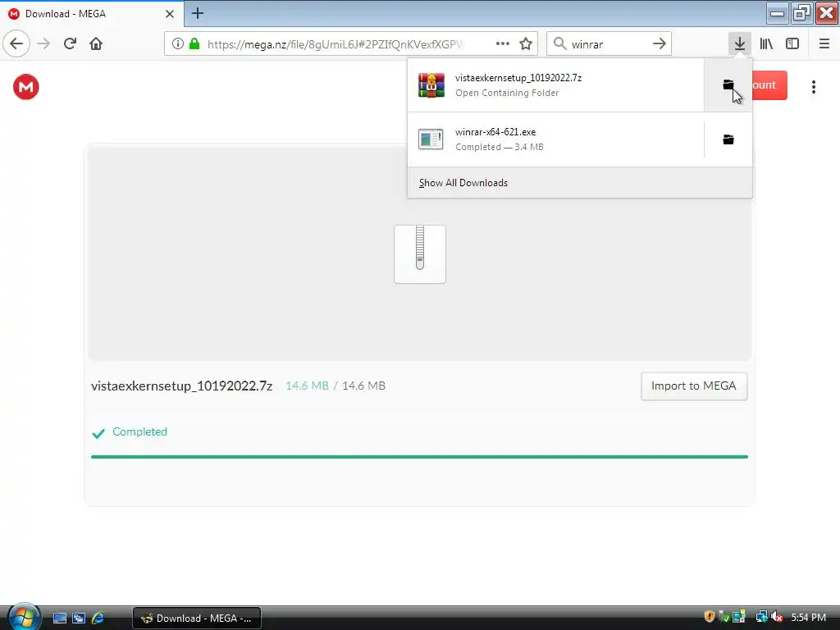This screenshot has width=840, height=630.
Task: Open vistaexkernsetup_10192022.7z download entry
Action: [x=555, y=84]
